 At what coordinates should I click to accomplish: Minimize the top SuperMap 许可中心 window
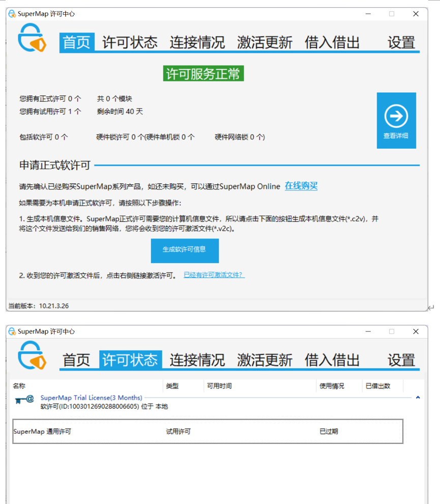pos(368,14)
